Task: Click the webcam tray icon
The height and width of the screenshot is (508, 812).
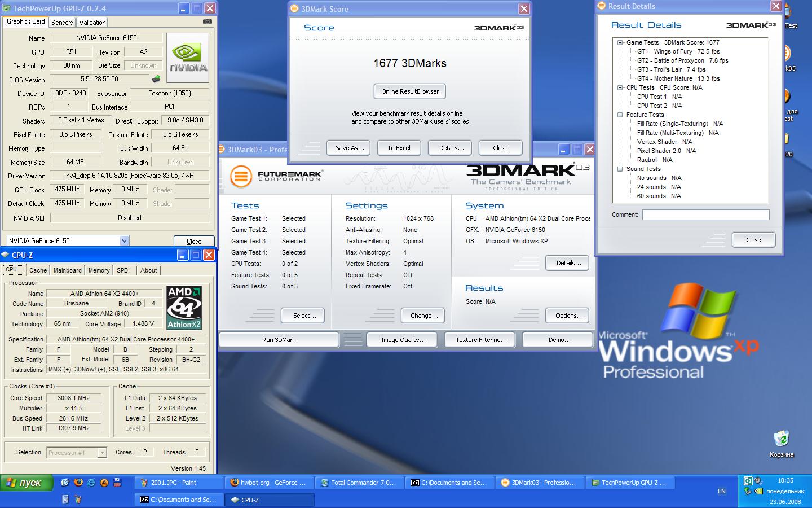Action: (x=758, y=481)
